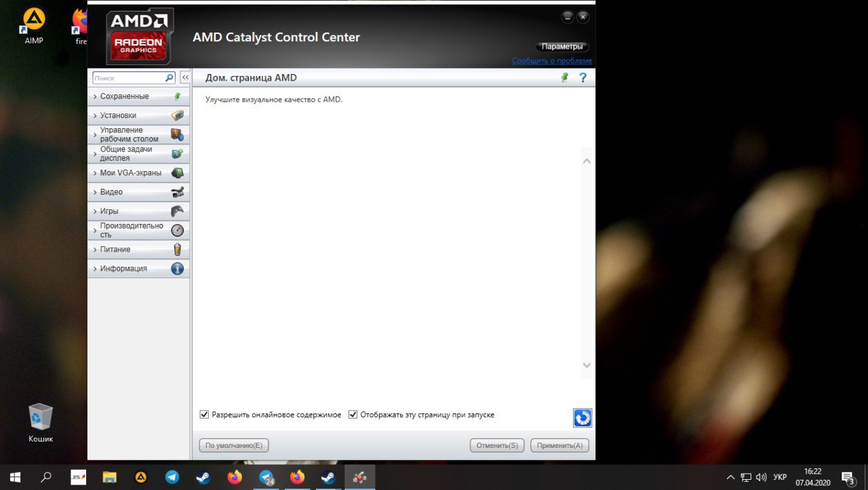Click the Информация blue info icon
The image size is (868, 490).
[177, 268]
